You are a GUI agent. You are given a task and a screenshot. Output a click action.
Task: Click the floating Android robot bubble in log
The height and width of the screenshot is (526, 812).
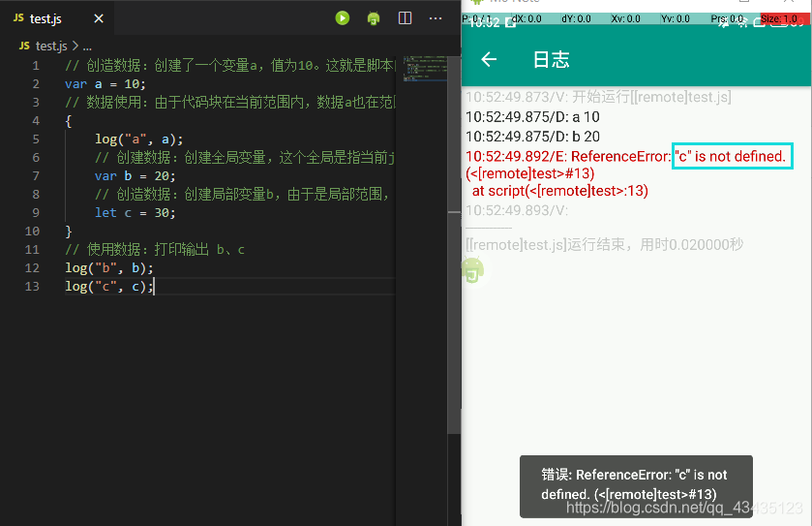(473, 270)
